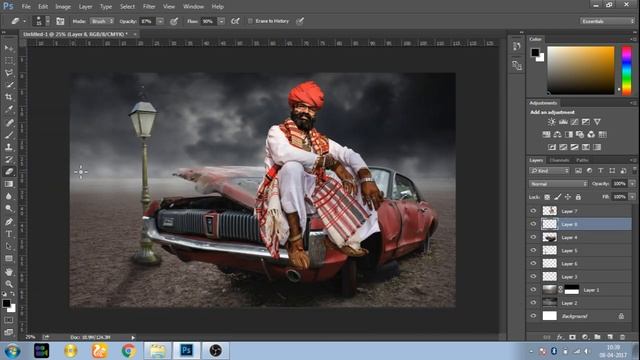Hide Layer 7 using its eye icon
This screenshot has height=360, width=640.
(533, 211)
